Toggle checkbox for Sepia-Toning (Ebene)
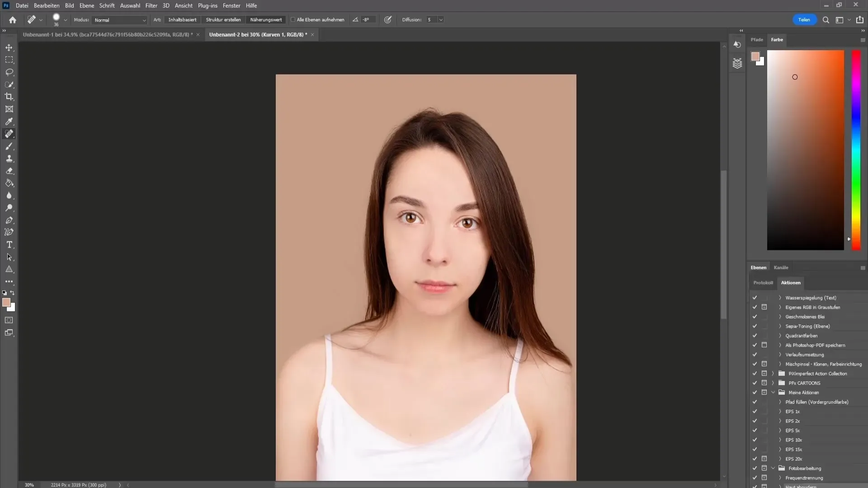The image size is (868, 488). tap(754, 326)
